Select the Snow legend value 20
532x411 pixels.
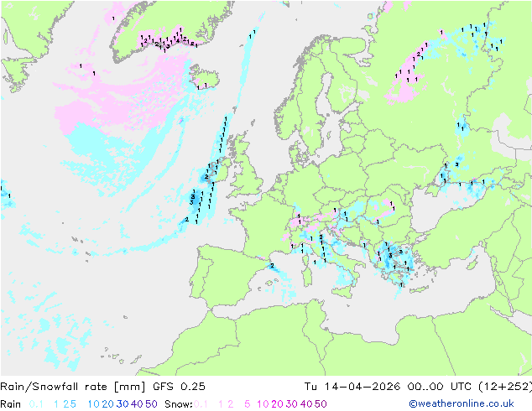point(277,404)
